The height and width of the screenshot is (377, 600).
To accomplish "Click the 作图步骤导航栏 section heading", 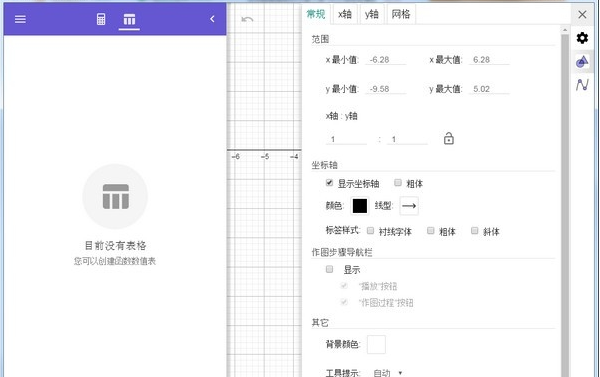I will [342, 252].
